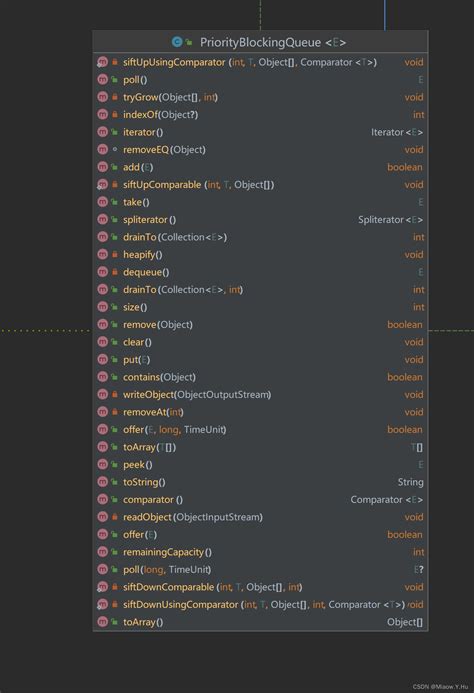Click the boolean return type of contains(Object)

(405, 377)
